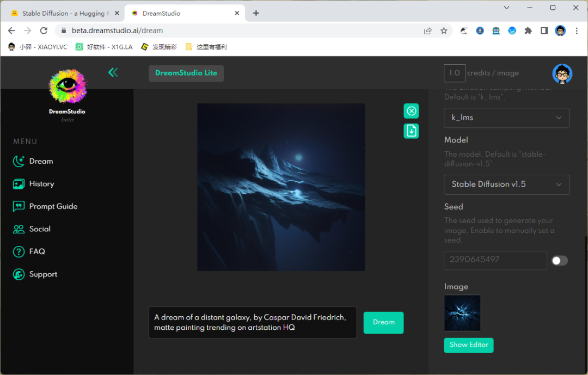Open Dream menu item

(41, 161)
